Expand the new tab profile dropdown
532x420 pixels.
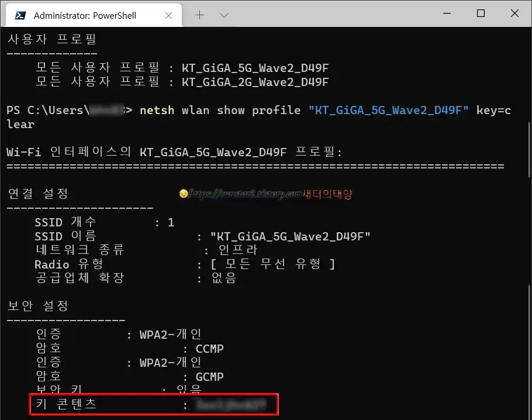pos(224,15)
